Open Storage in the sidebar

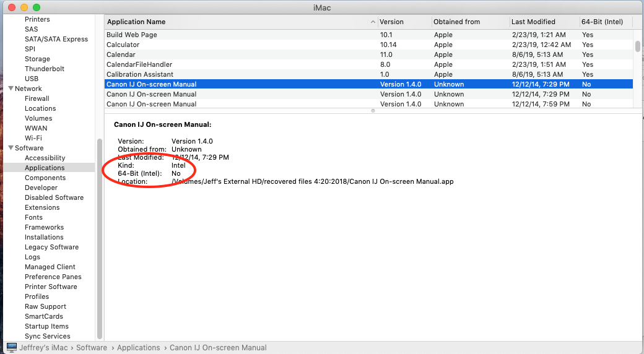click(x=37, y=59)
